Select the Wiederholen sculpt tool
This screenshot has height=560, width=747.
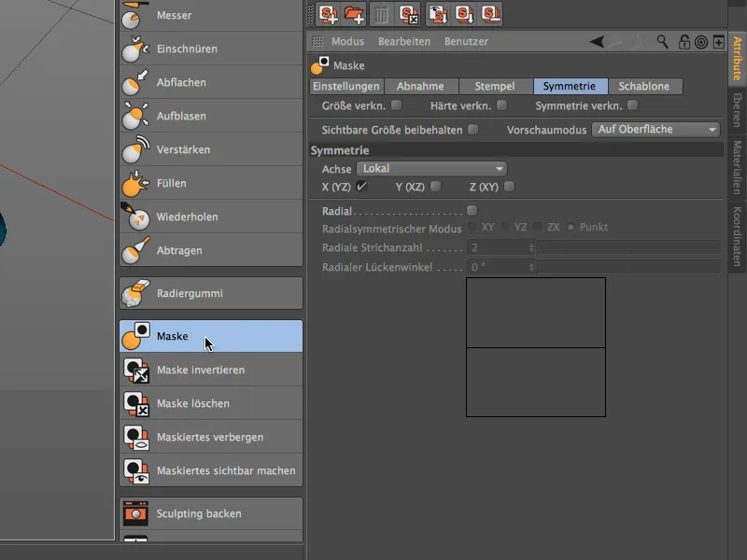pyautogui.click(x=211, y=217)
